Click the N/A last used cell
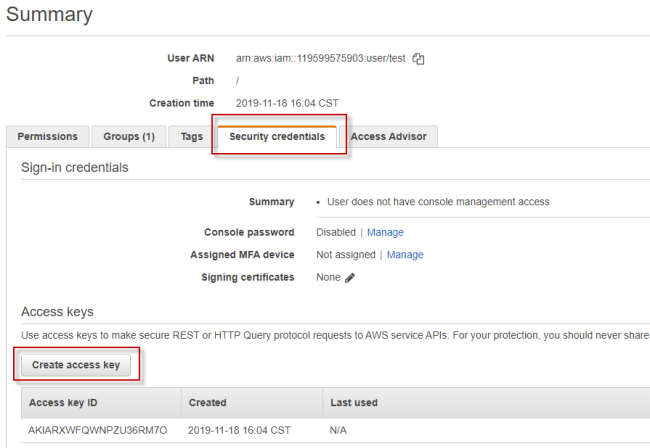650x448 pixels. point(339,430)
